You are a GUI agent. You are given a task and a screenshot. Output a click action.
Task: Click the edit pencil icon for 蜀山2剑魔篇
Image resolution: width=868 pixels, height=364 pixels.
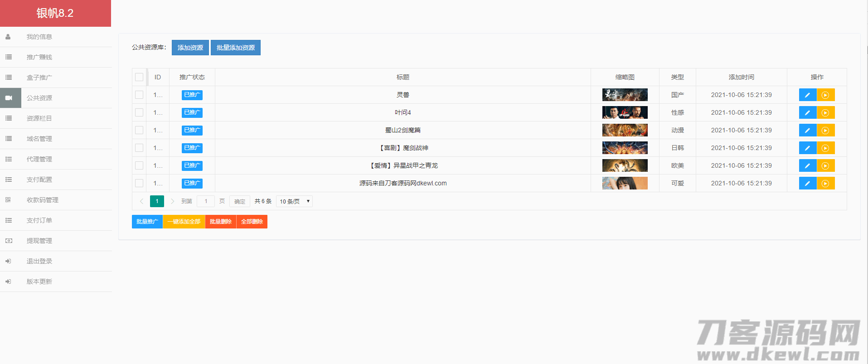807,131
